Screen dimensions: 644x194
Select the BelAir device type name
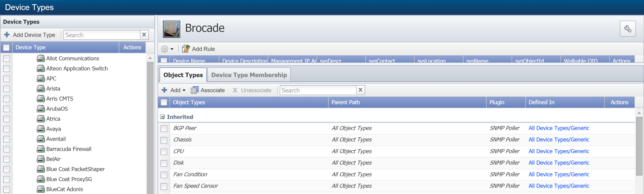point(53,159)
